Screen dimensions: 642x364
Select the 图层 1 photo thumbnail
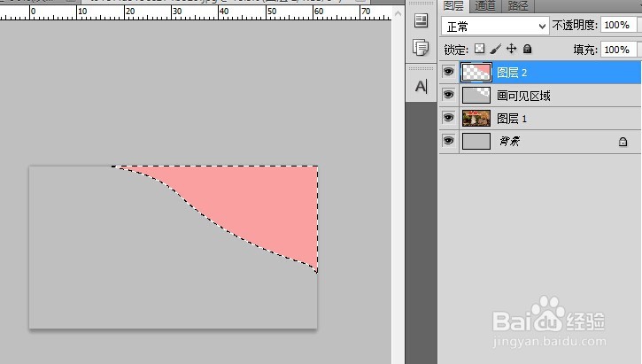[476, 119]
